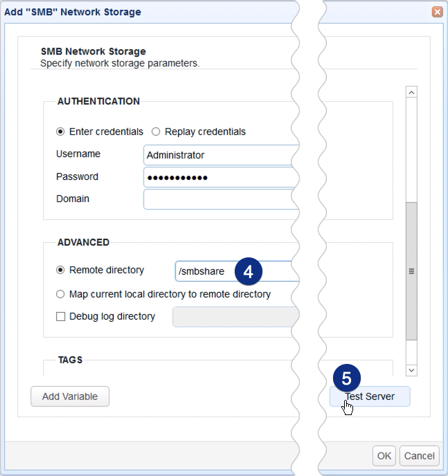Focus the Password input field
The width and height of the screenshot is (448, 476).
(x=218, y=178)
